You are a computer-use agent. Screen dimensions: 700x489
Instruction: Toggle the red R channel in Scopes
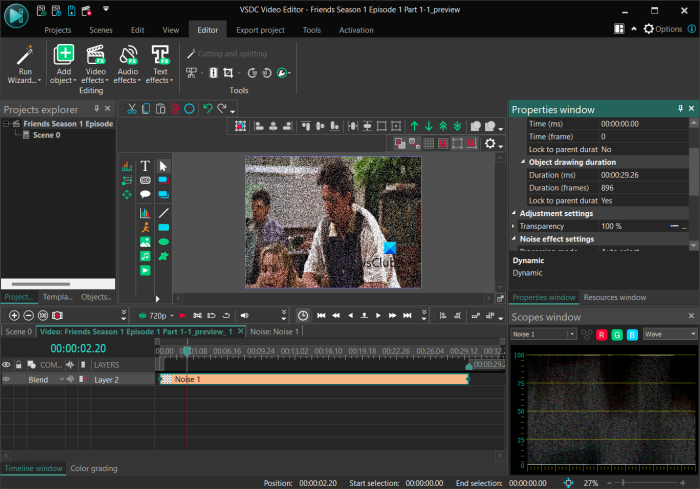click(x=602, y=334)
